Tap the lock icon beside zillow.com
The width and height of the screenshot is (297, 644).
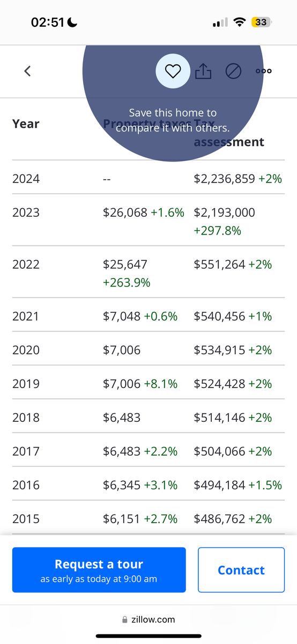[125, 619]
